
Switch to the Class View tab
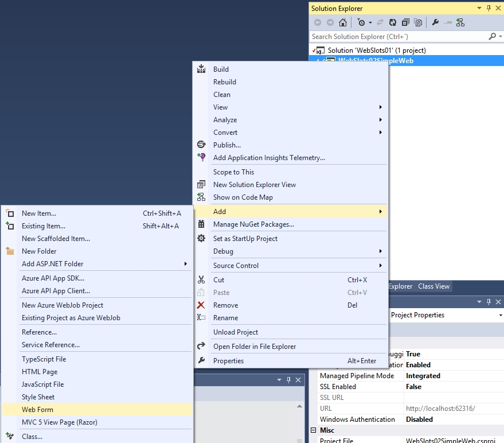click(433, 286)
